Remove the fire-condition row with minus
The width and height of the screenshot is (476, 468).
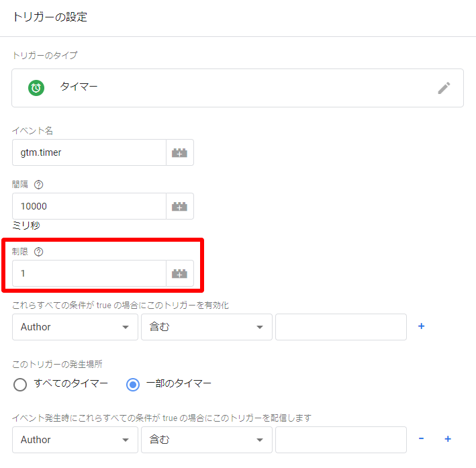(421, 438)
